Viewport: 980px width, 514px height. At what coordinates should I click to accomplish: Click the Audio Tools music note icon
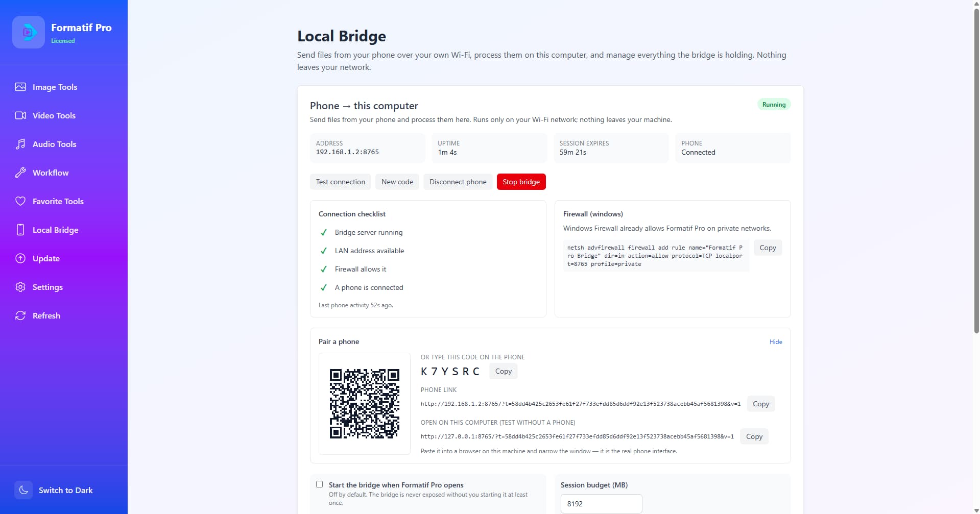click(x=20, y=144)
